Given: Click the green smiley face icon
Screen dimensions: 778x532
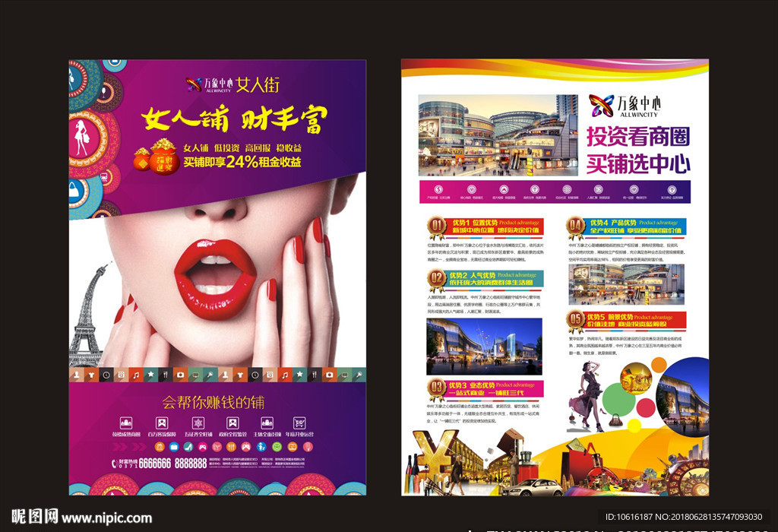Looking at the screenshot, I should (x=277, y=447).
